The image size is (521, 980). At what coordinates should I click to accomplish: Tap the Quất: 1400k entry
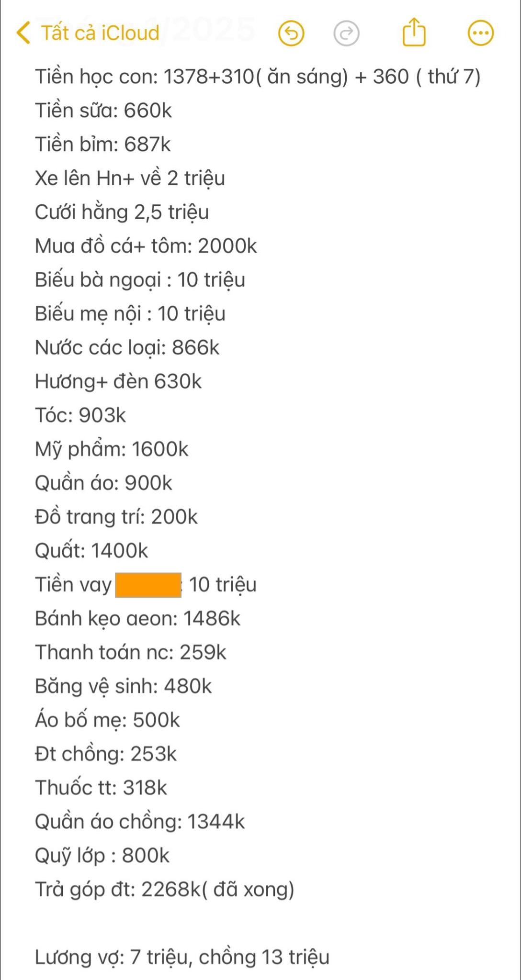(x=91, y=551)
